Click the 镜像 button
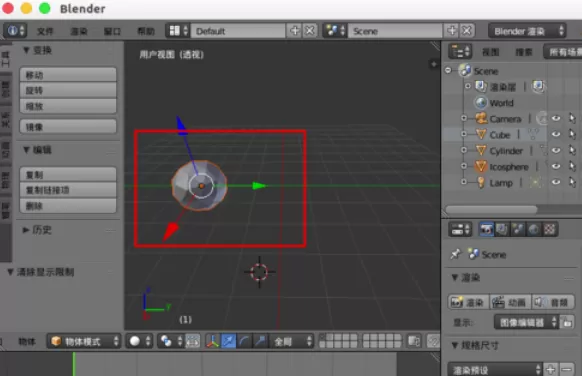 (x=68, y=127)
